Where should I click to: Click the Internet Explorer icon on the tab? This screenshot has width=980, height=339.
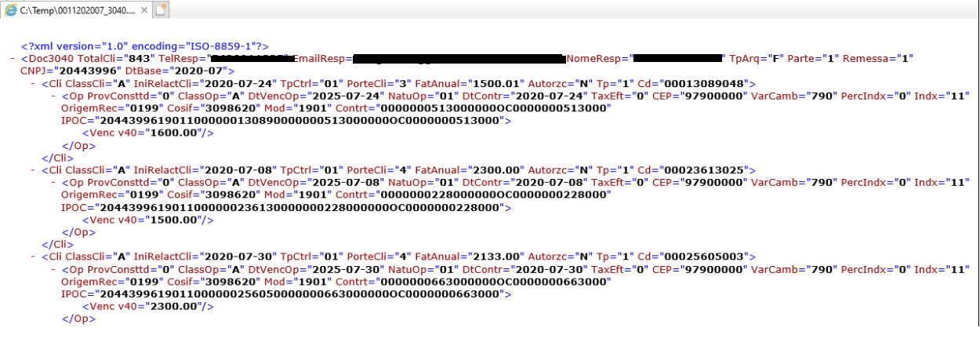(10, 10)
